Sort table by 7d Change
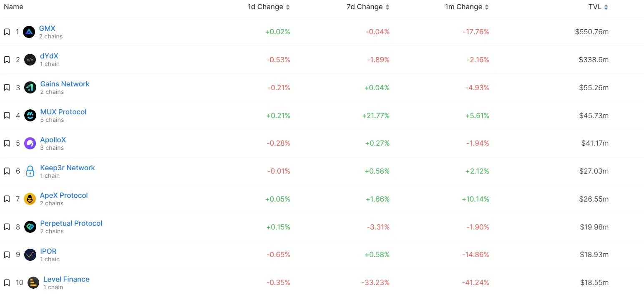This screenshot has width=644, height=295. 367,7
